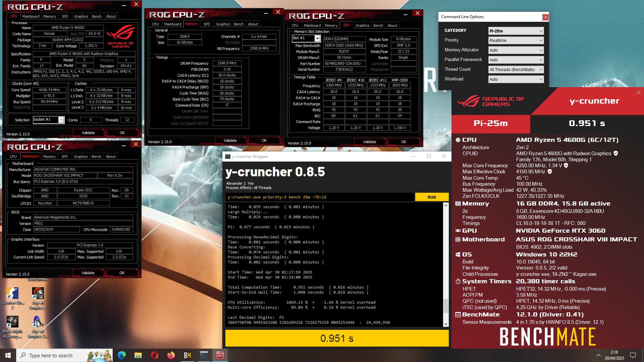Click the Windows Start button

pos(8,355)
